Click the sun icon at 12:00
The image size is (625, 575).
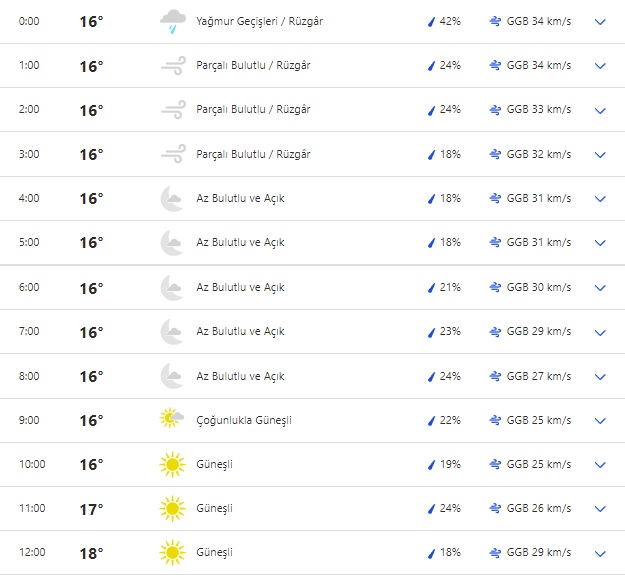tap(172, 552)
